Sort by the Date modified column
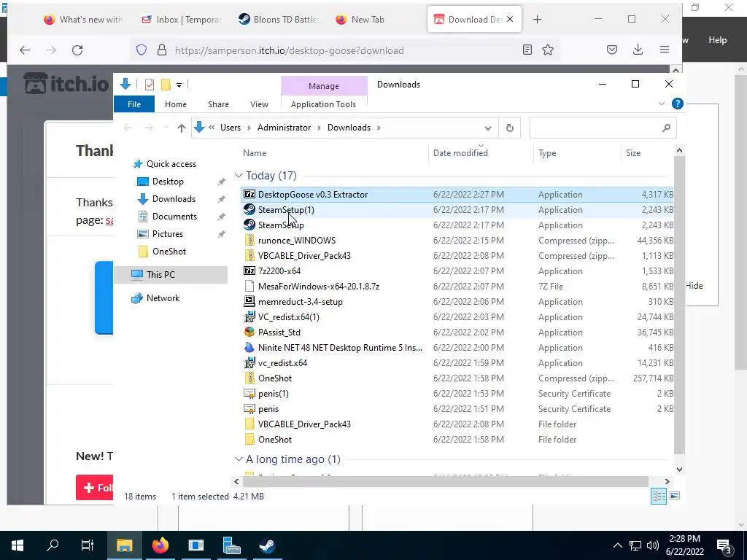 pyautogui.click(x=481, y=153)
